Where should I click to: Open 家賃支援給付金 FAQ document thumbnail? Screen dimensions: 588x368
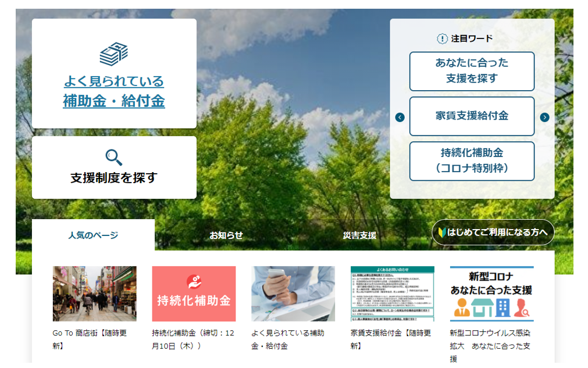tap(393, 294)
